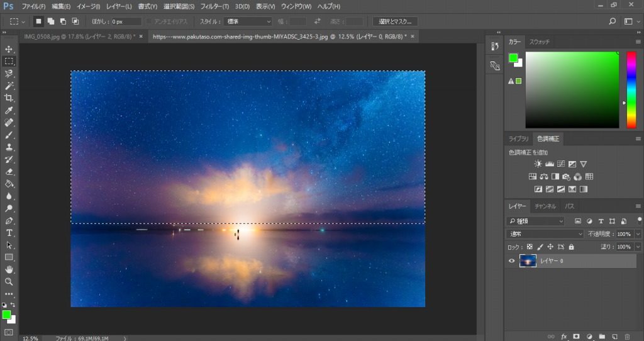Viewport: 644px width, 341px height.
Task: Click the layer mask icon in Layers panel
Action: coord(576,337)
